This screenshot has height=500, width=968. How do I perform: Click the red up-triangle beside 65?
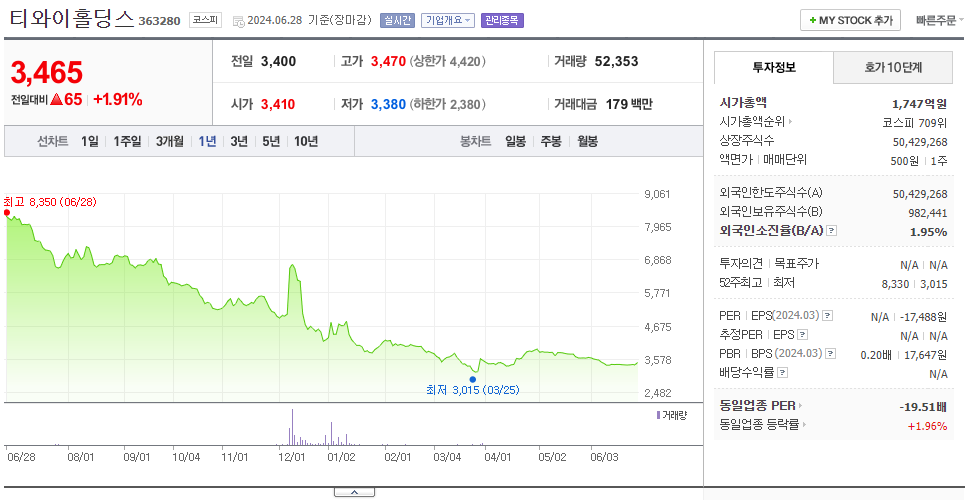tap(56, 99)
